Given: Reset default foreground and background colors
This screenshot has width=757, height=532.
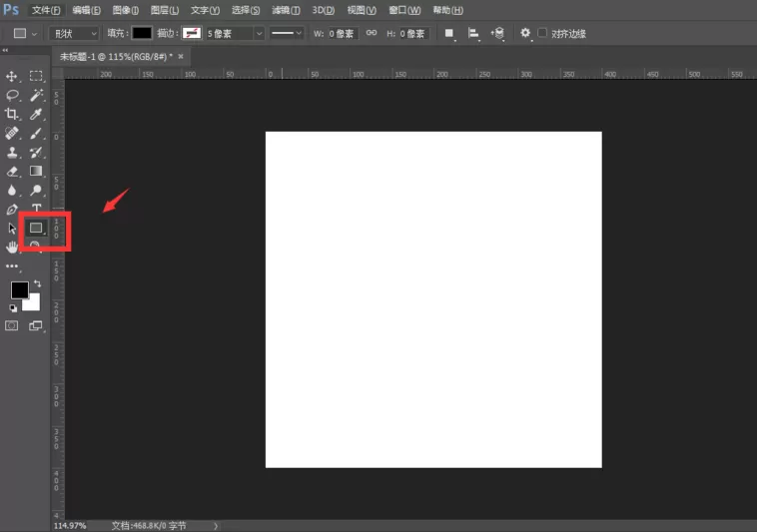Looking at the screenshot, I should [13, 308].
